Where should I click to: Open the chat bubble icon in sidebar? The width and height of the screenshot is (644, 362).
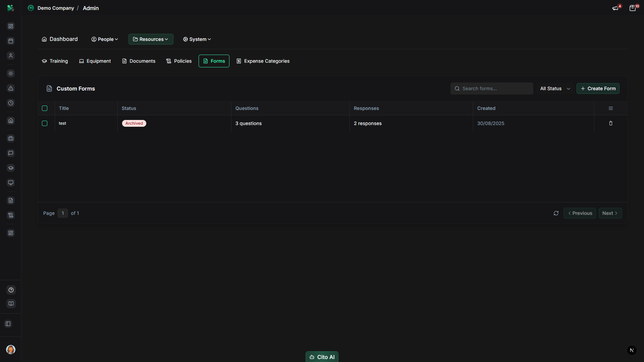click(x=11, y=153)
